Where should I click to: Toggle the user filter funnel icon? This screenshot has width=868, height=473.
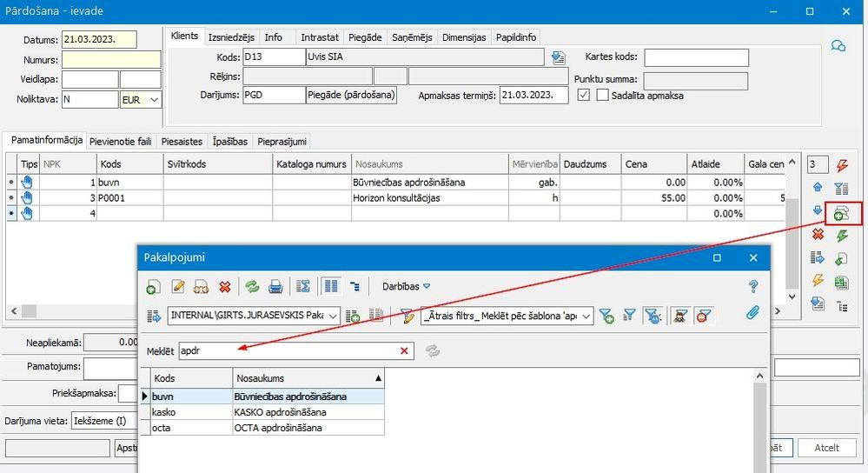tap(680, 316)
